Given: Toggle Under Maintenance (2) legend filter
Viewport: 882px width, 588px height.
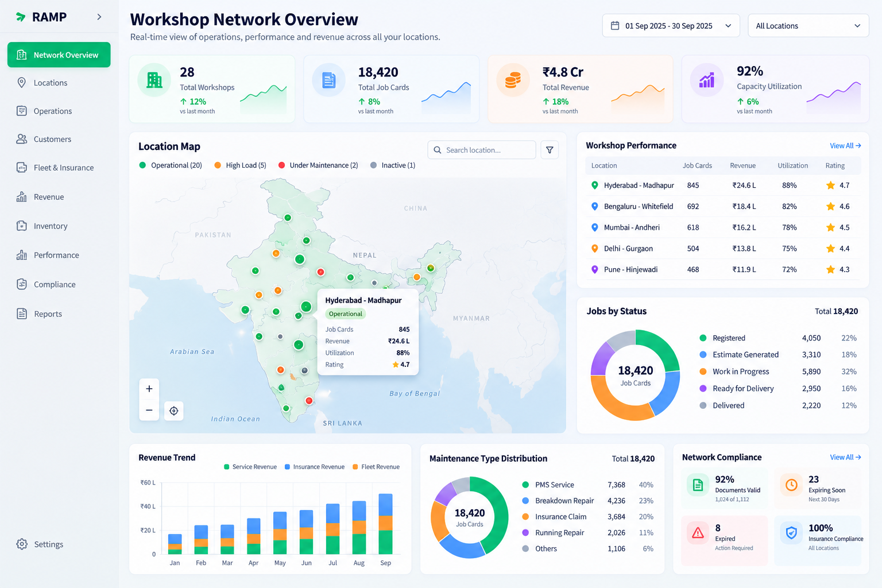Looking at the screenshot, I should point(318,165).
